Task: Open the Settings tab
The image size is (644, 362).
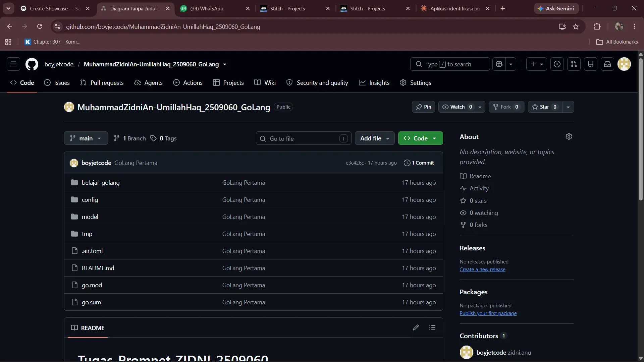Action: (416, 83)
